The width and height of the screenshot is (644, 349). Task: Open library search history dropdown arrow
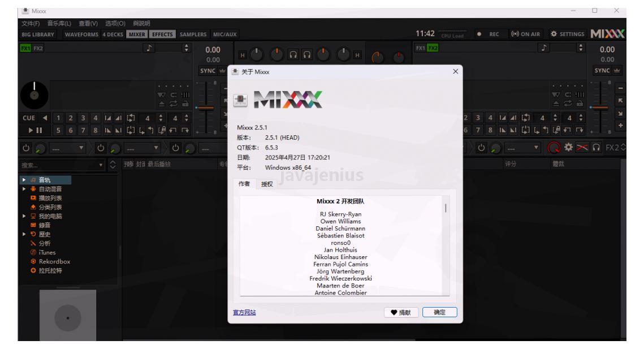point(101,165)
